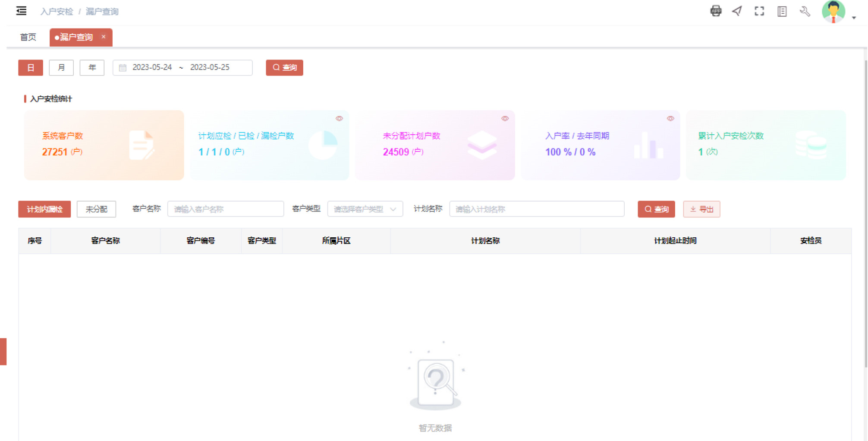Click the printer icon in the header
Image resolution: width=868 pixels, height=441 pixels.
coord(716,11)
